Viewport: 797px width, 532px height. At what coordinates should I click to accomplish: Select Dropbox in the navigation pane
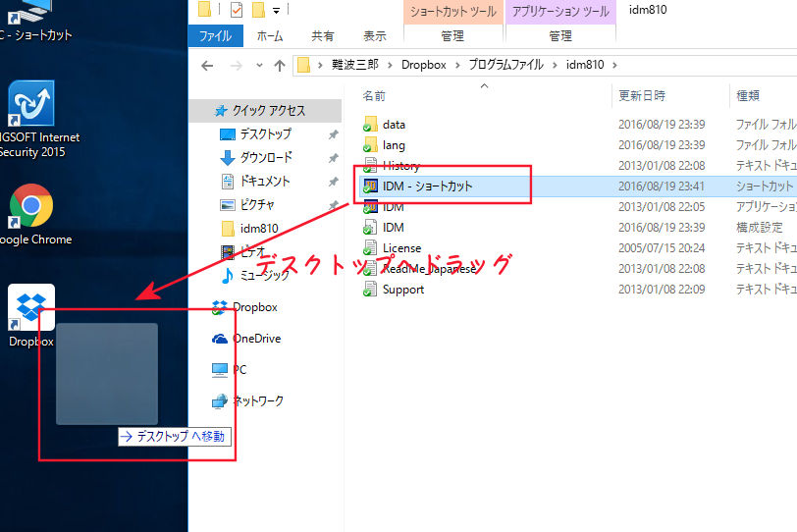(x=255, y=307)
